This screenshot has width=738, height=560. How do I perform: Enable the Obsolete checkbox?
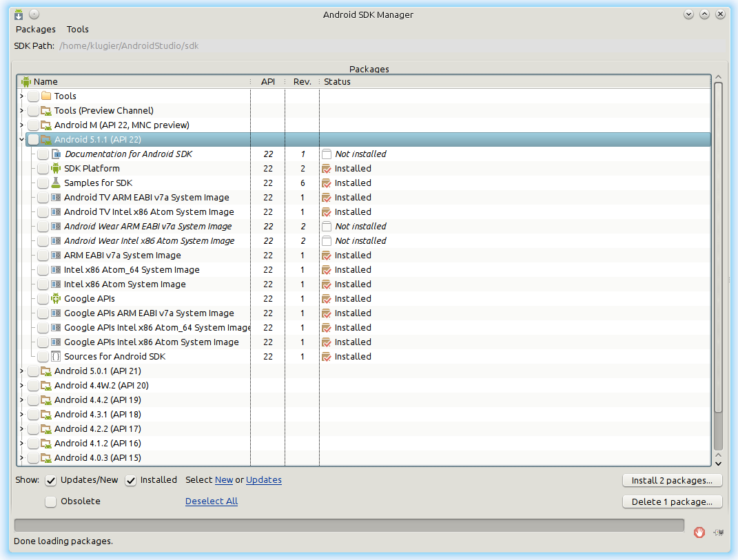51,501
